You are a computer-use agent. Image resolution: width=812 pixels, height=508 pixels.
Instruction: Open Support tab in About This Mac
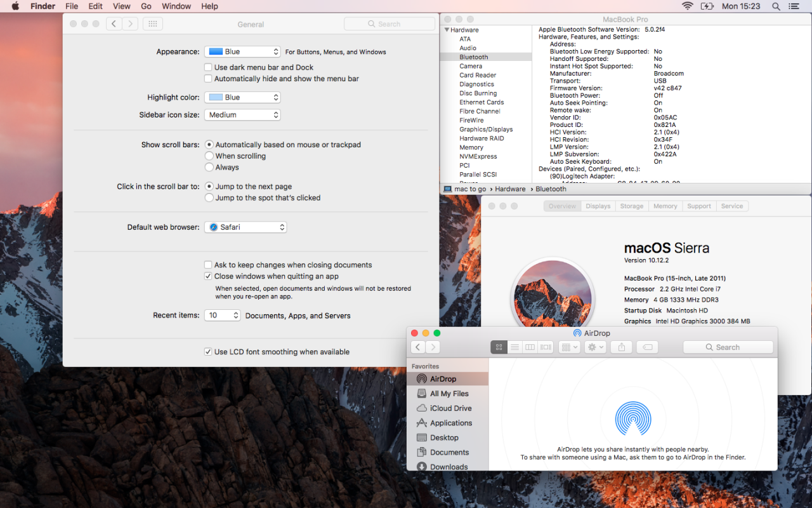pyautogui.click(x=699, y=206)
